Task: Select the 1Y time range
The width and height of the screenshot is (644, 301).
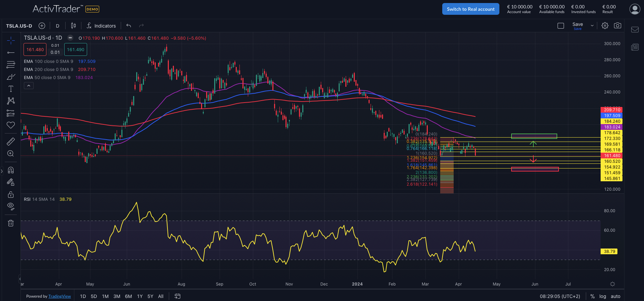Action: coord(140,296)
